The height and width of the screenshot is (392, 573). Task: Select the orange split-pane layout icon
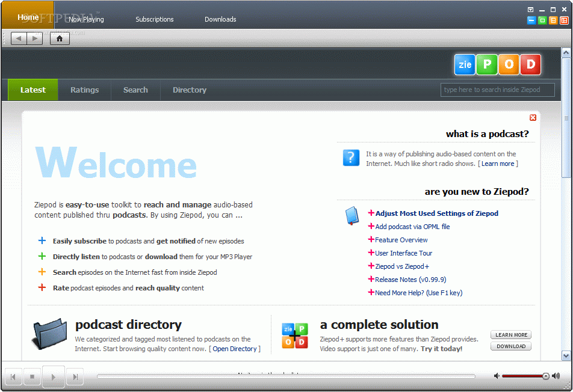click(553, 20)
